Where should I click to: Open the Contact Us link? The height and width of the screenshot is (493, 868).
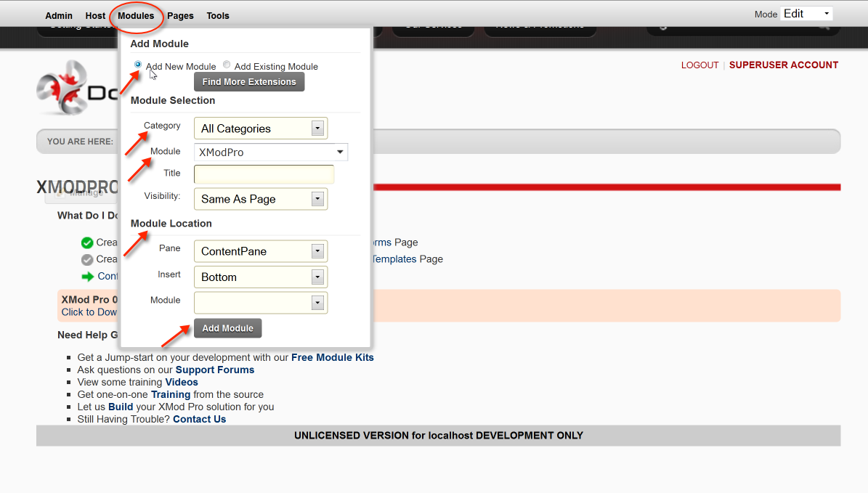(199, 420)
